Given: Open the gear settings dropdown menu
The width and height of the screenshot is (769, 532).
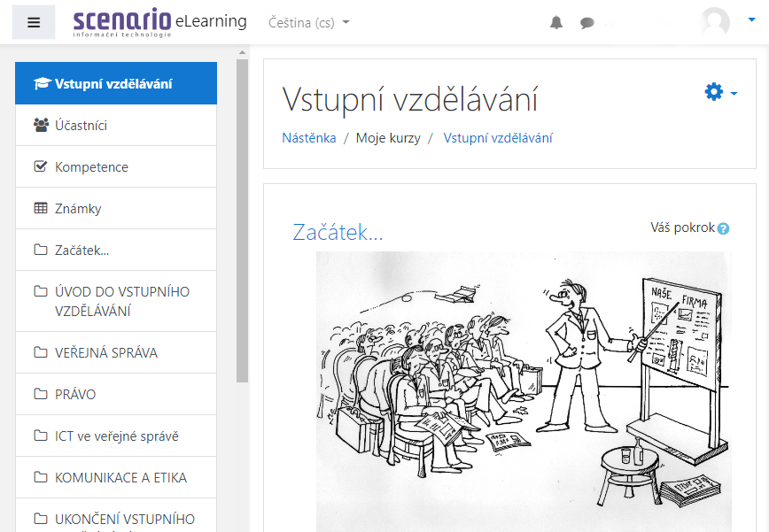Looking at the screenshot, I should point(714,91).
